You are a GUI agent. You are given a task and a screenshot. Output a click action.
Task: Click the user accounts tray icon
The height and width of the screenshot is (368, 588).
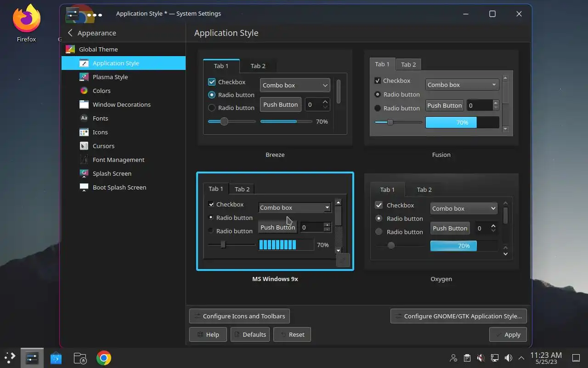[x=453, y=358]
